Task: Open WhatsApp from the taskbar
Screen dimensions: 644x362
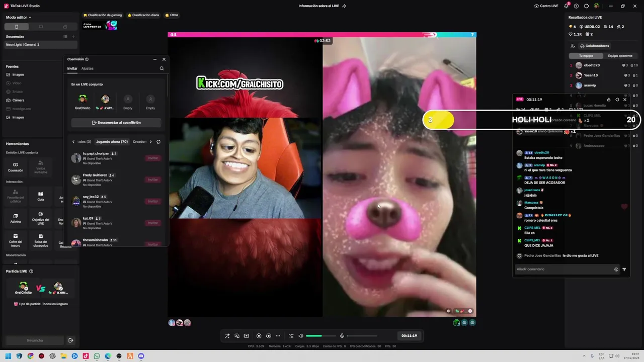Action: (97, 356)
